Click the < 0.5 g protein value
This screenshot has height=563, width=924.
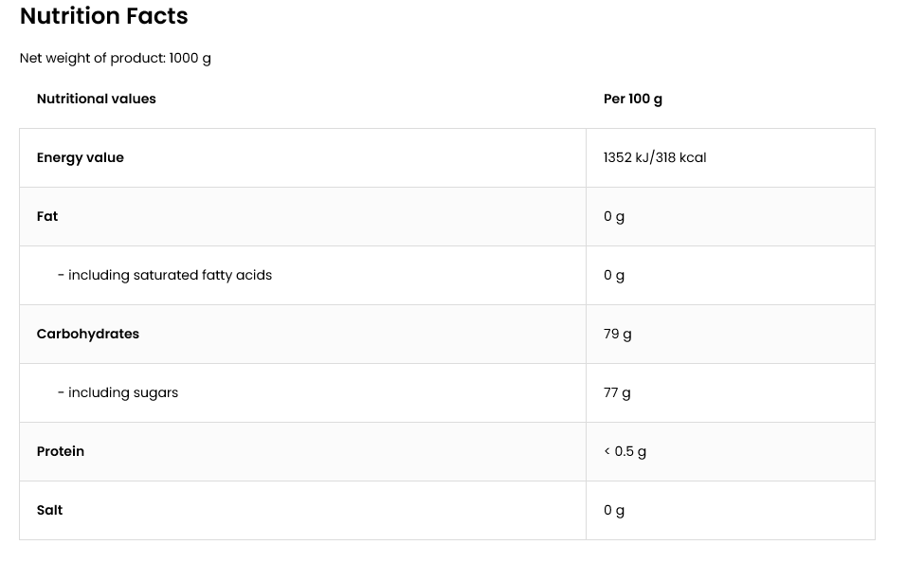point(625,451)
